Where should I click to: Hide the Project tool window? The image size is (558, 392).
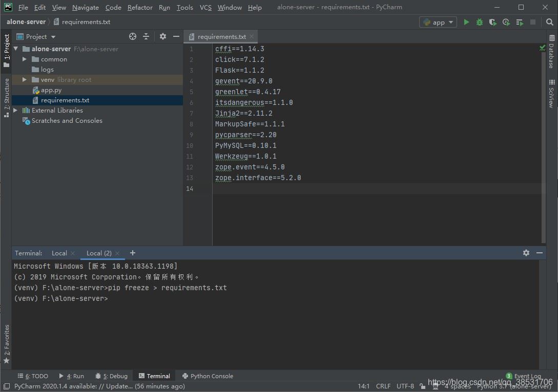click(176, 36)
